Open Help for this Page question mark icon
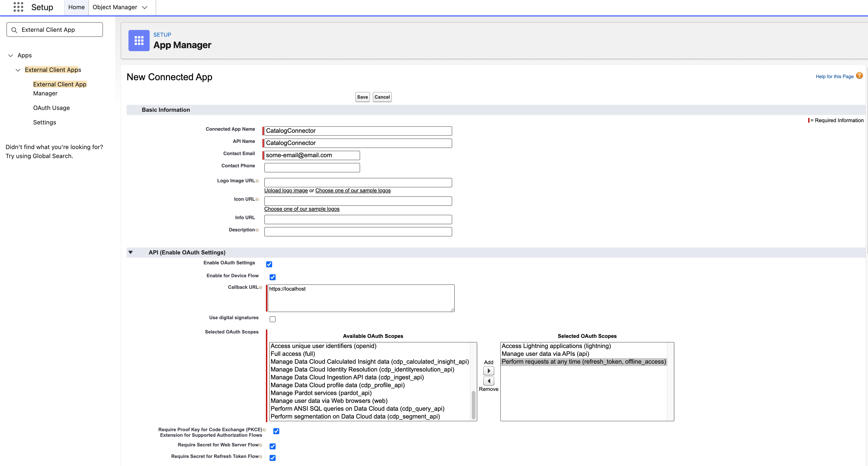Screen dimensions: 868x466 click(859, 76)
